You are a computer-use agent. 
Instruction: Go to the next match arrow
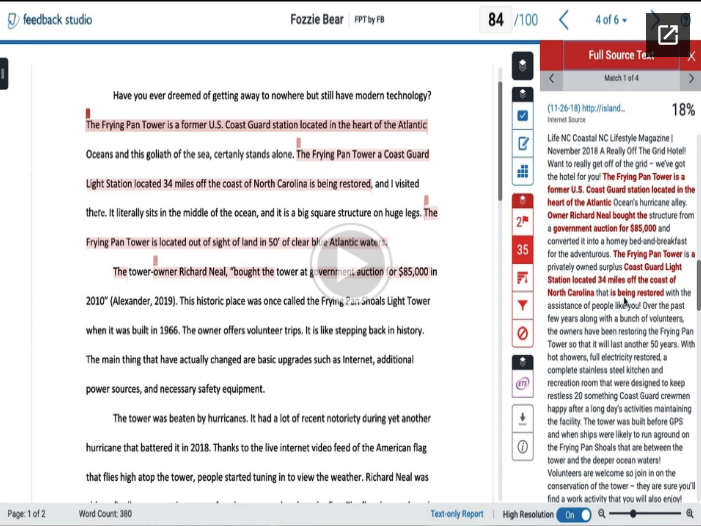[x=691, y=79]
